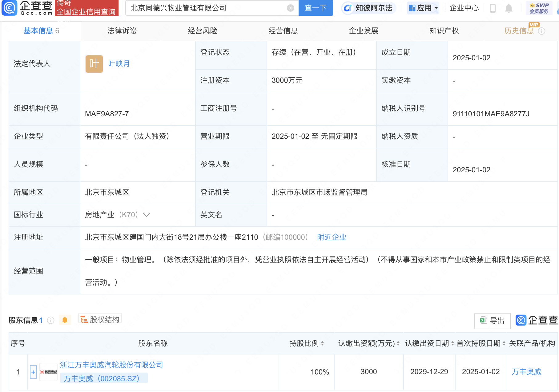Click the Qcc.com logo icon
The width and height of the screenshot is (559, 392).
tap(9, 8)
